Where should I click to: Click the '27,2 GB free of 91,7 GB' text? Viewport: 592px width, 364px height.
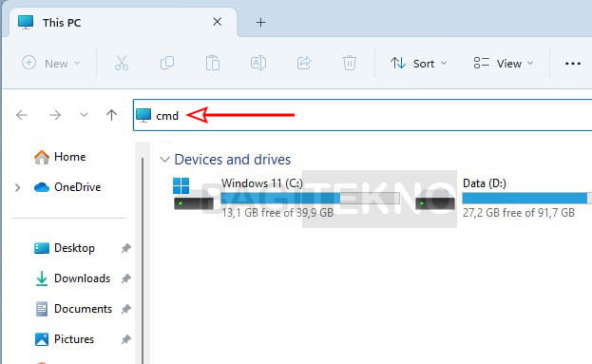coord(519,213)
